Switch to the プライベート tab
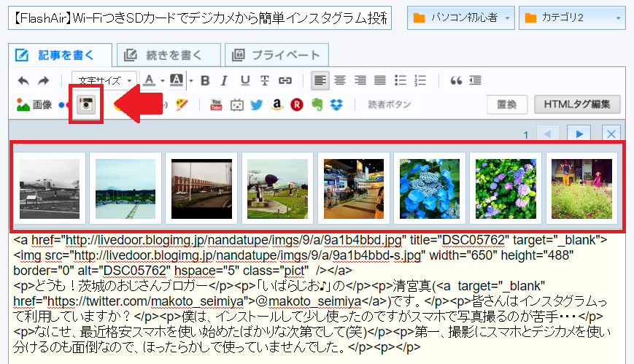Viewport: 634px width, 364px height. [277, 55]
